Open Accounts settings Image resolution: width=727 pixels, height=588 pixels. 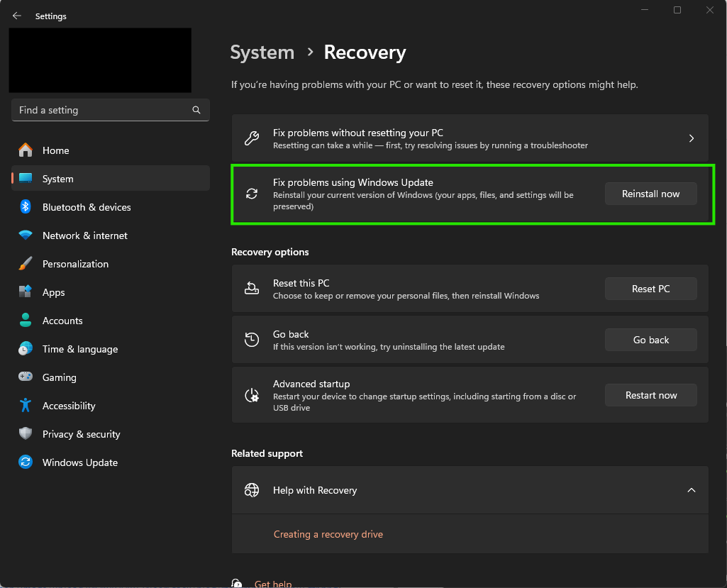[x=111, y=320]
